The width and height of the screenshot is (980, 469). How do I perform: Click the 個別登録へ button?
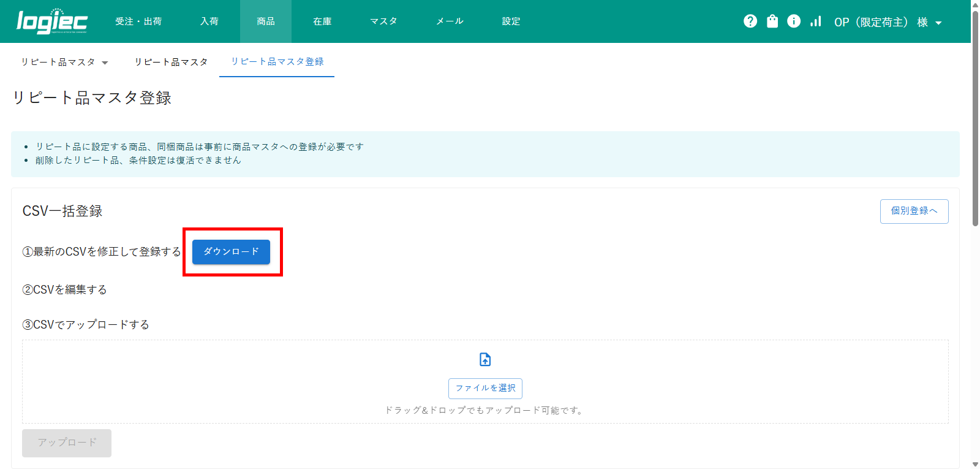914,211
